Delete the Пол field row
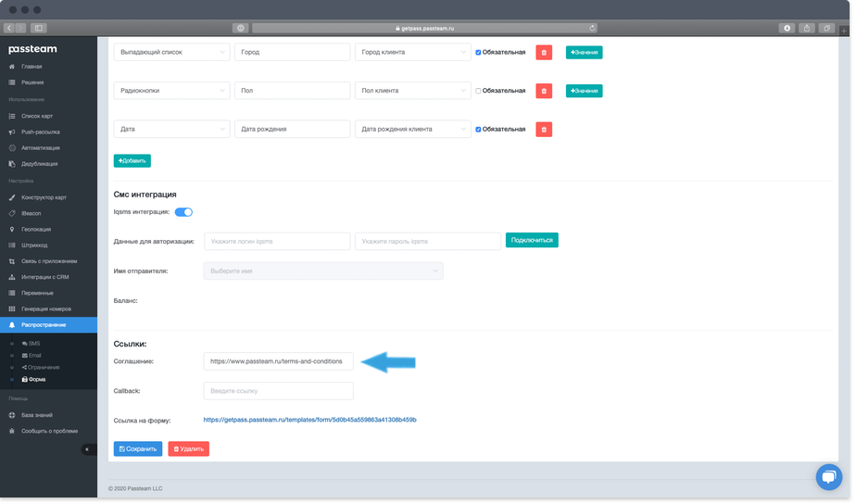This screenshot has height=504, width=857. [x=545, y=91]
